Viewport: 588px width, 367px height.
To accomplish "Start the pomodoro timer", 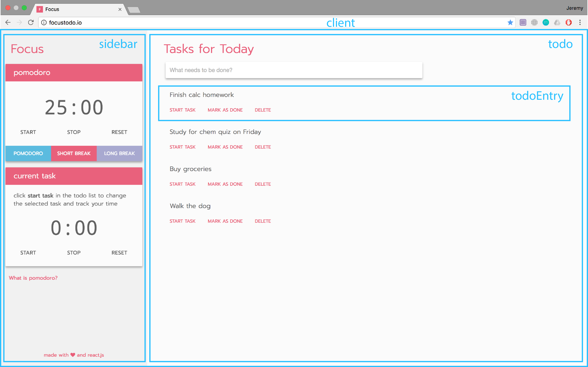I will 28,132.
